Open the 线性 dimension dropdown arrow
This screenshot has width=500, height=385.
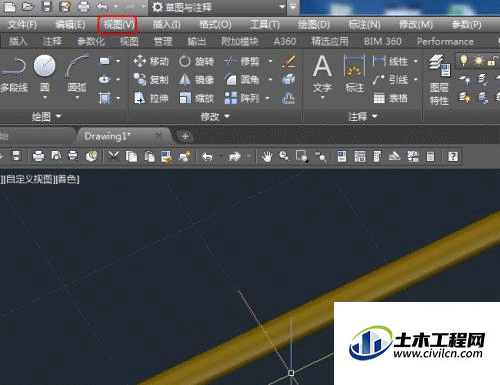click(416, 61)
